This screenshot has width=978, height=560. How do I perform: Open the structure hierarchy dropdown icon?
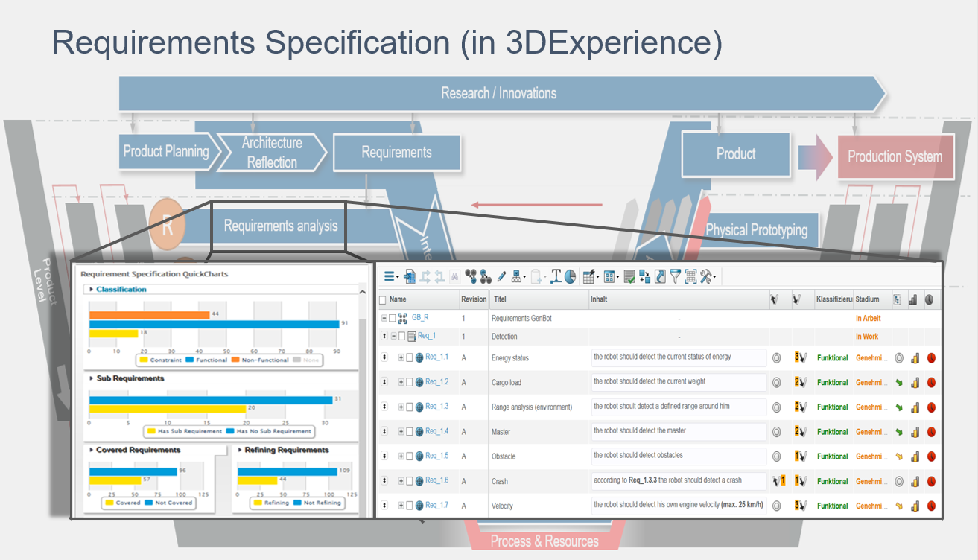coord(519,276)
